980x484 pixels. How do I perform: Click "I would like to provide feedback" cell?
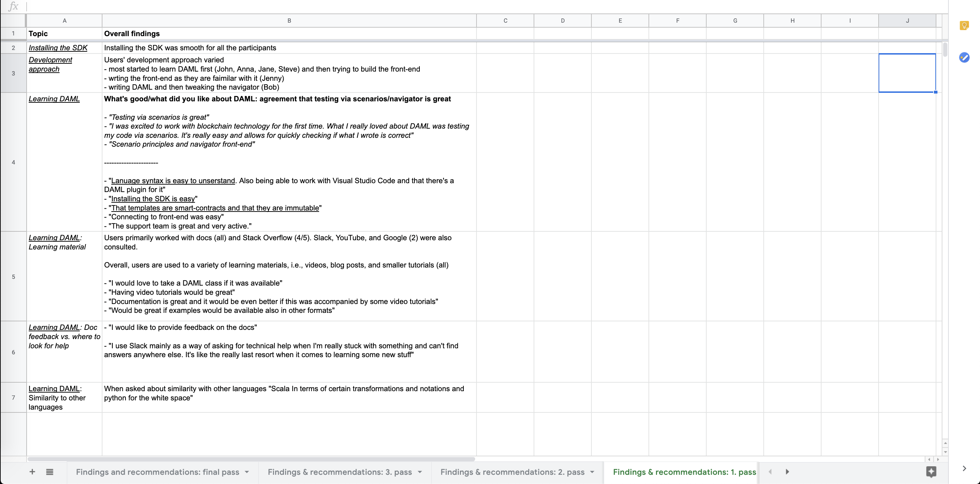coord(289,353)
